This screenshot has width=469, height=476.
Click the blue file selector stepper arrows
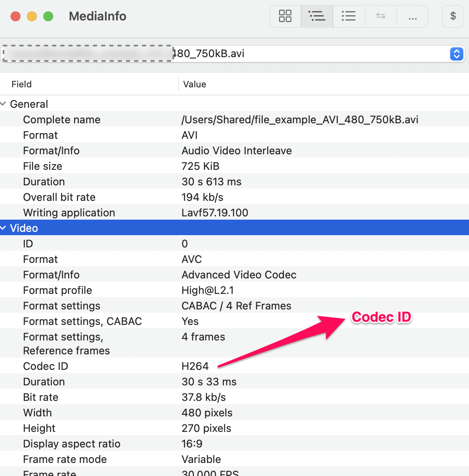(456, 54)
